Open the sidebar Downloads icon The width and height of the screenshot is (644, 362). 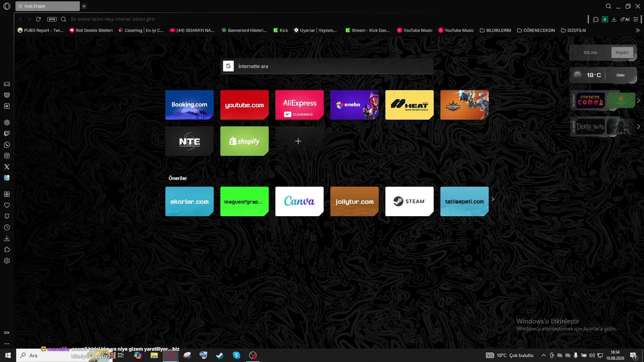[x=7, y=238]
